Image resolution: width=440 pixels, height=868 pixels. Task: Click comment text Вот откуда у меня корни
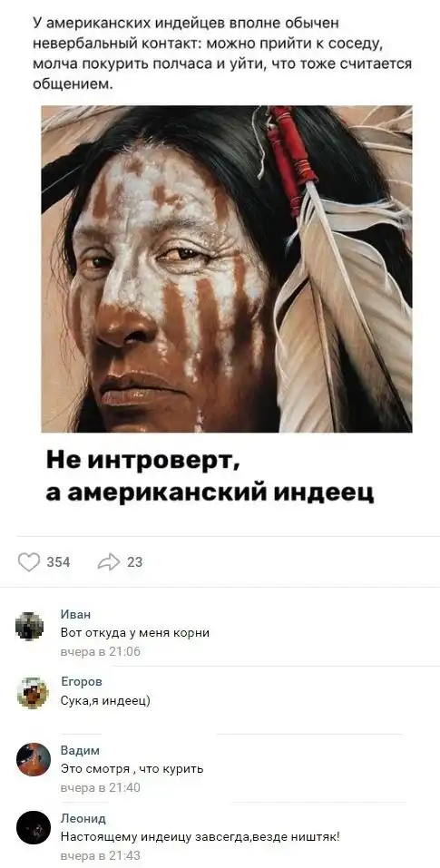pyautogui.click(x=135, y=633)
